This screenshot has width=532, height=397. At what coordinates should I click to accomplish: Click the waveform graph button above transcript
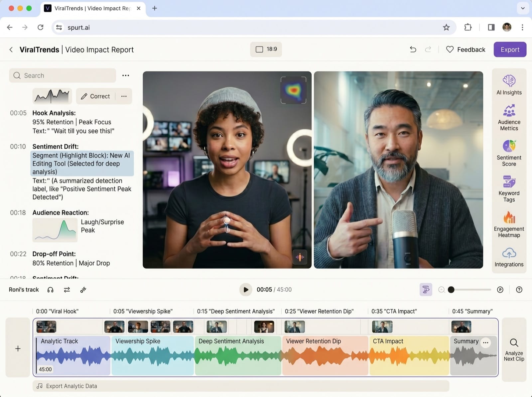pyautogui.click(x=52, y=96)
